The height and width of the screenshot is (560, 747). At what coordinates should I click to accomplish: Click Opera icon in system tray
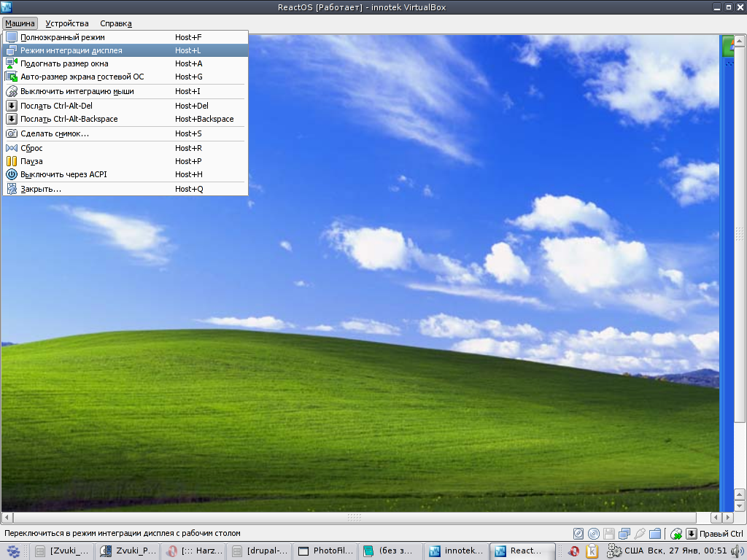[x=574, y=551]
